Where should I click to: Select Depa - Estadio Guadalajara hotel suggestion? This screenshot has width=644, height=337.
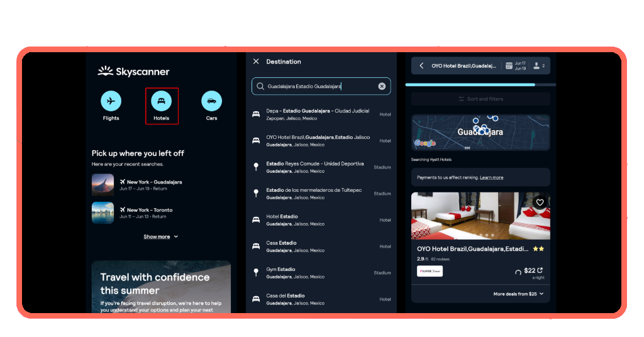coord(321,114)
